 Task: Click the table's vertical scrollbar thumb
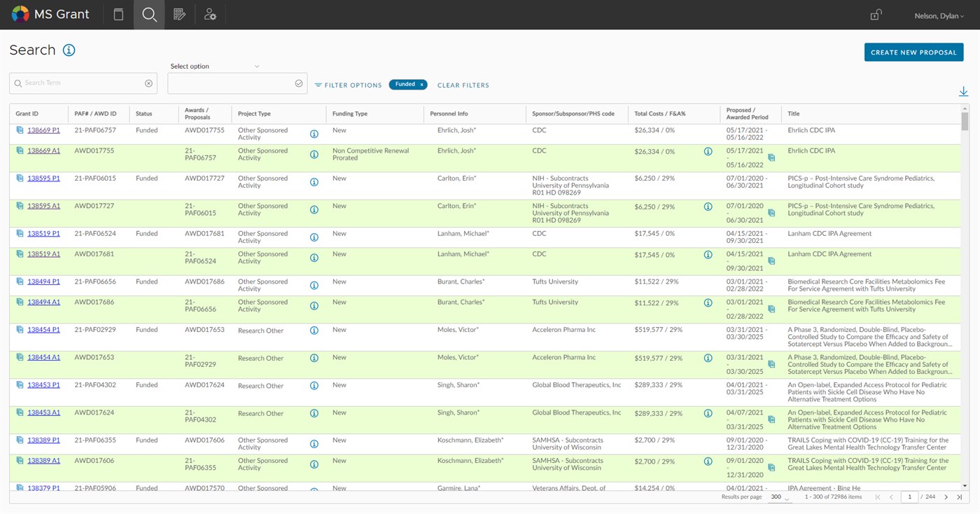[965, 122]
